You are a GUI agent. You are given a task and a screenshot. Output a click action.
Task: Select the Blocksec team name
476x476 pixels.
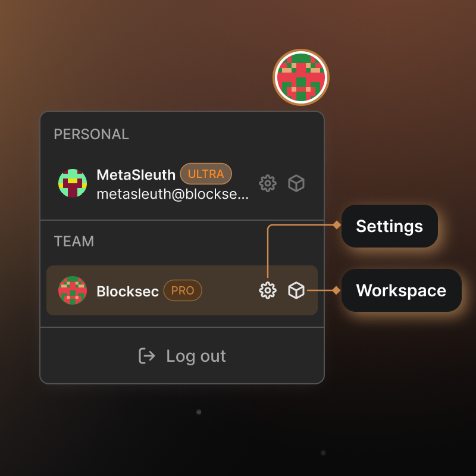point(127,292)
